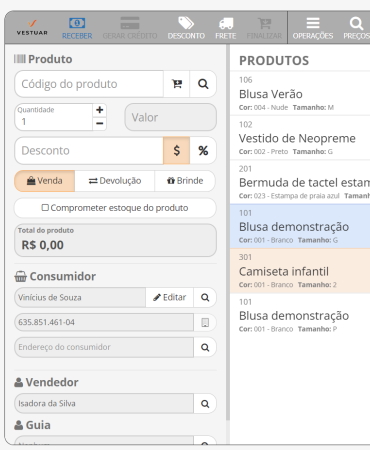Select the Vestido de Neopreme row

pos(300,138)
